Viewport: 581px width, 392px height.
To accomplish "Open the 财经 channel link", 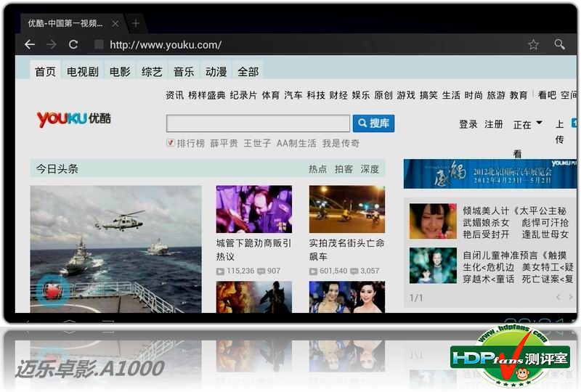I will (338, 95).
